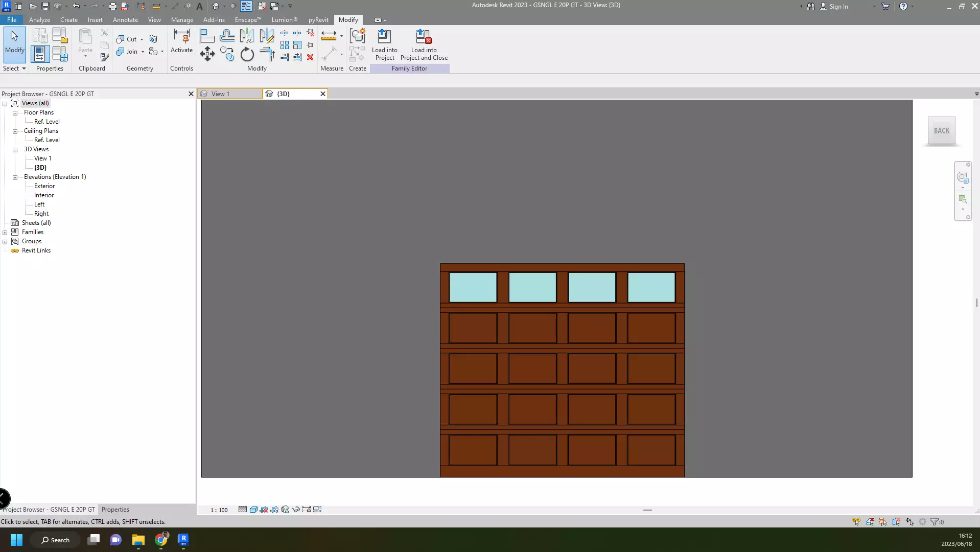Open Visual Style cube in view bar

(x=253, y=510)
